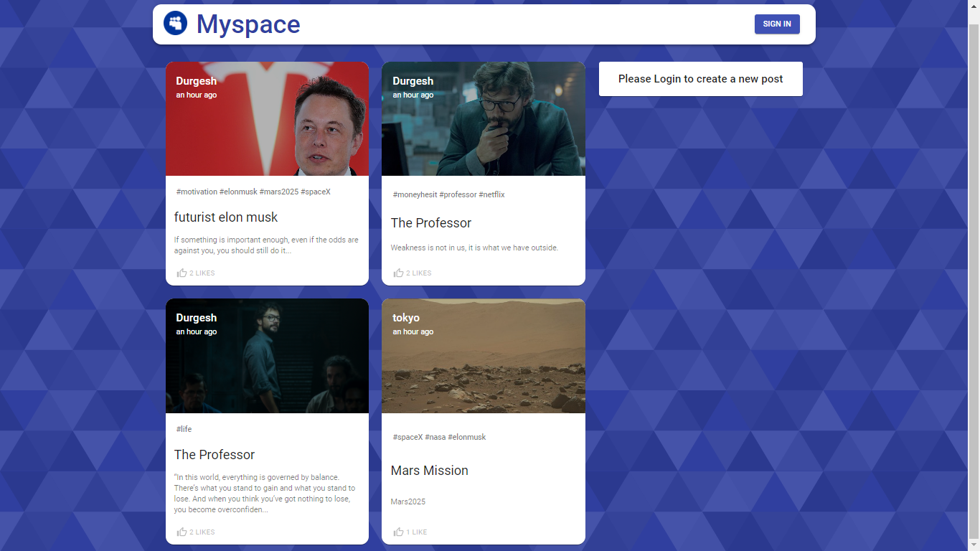
Task: Click the 'In this world, everything is governed' quote
Action: [x=265, y=493]
